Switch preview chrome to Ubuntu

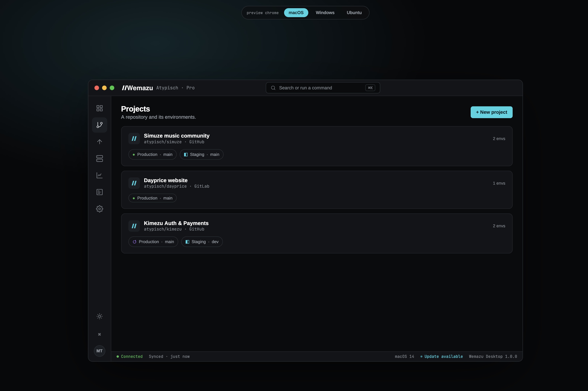point(354,13)
